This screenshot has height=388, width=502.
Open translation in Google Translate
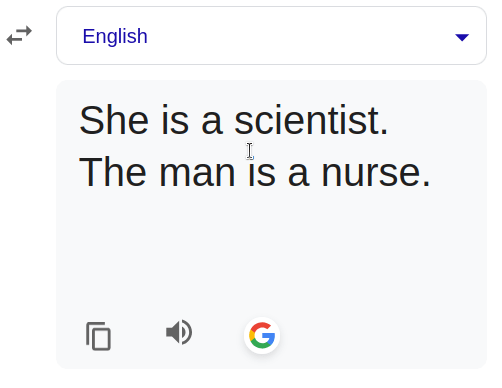[x=262, y=335]
